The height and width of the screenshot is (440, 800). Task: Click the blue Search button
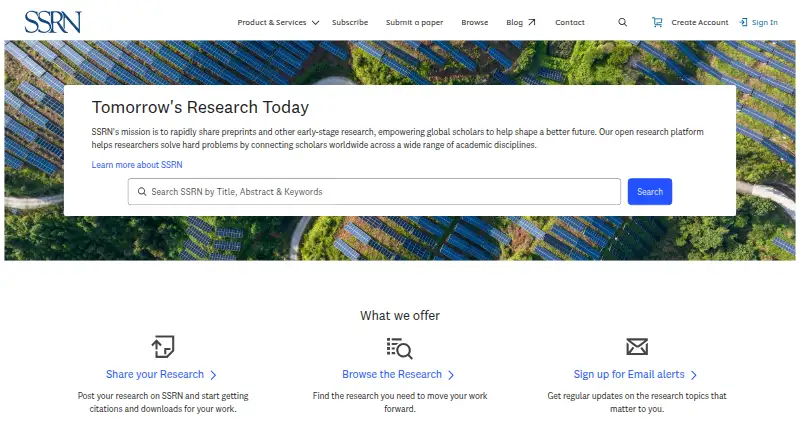(649, 191)
